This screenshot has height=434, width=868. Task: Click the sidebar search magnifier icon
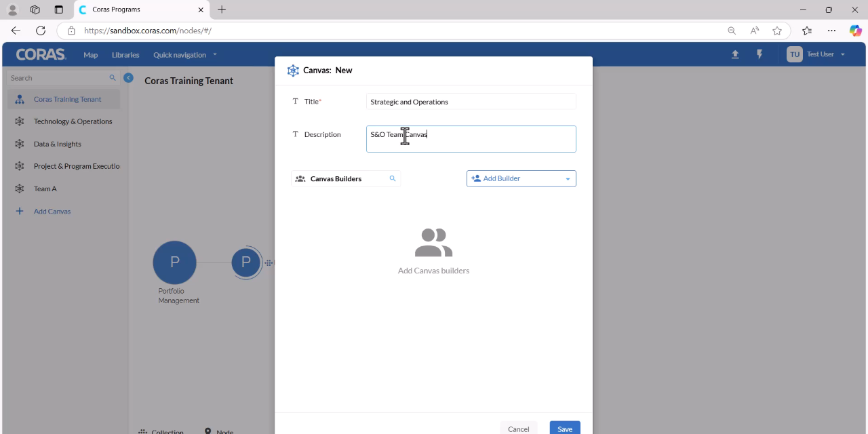pos(113,78)
